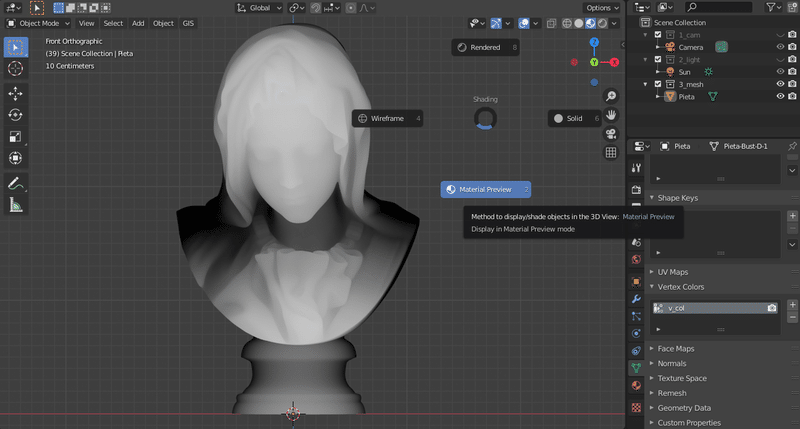
Task: Uncheck the 2_light collection checkbox
Action: point(658,60)
